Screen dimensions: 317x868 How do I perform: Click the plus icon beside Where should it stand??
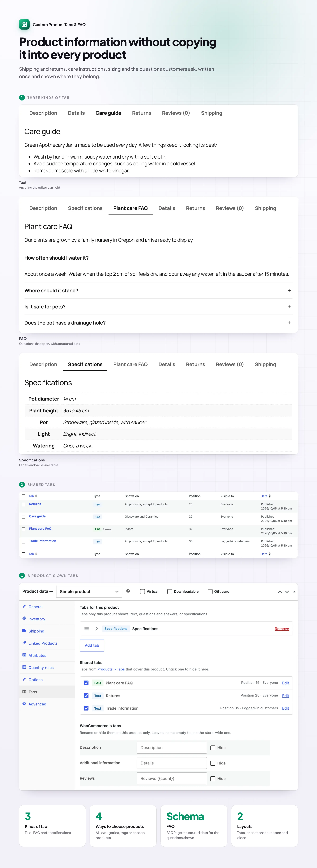(289, 290)
